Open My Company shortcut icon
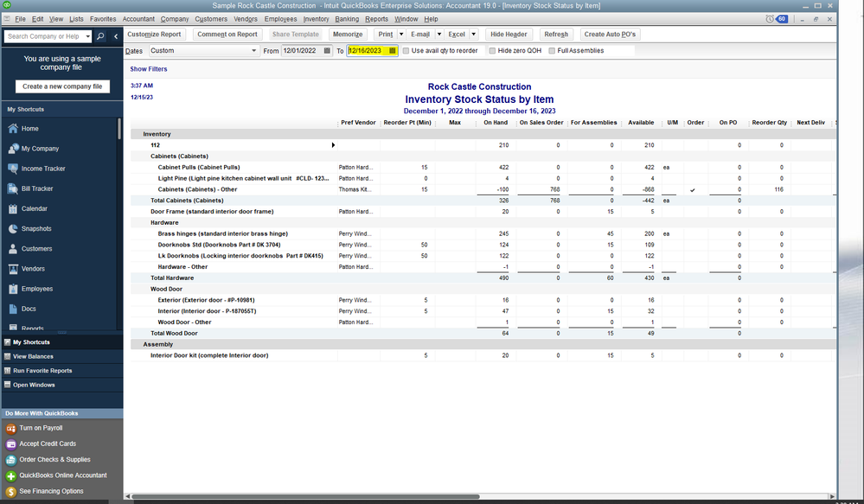This screenshot has width=864, height=504. click(13, 149)
